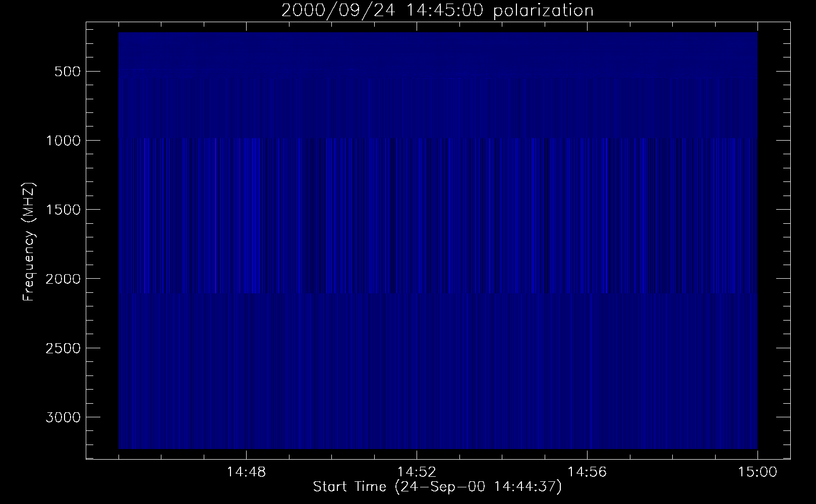This screenshot has height=504, width=816.
Task: Select the 'Frequency (MHZ)' axis label
Action: 29,241
